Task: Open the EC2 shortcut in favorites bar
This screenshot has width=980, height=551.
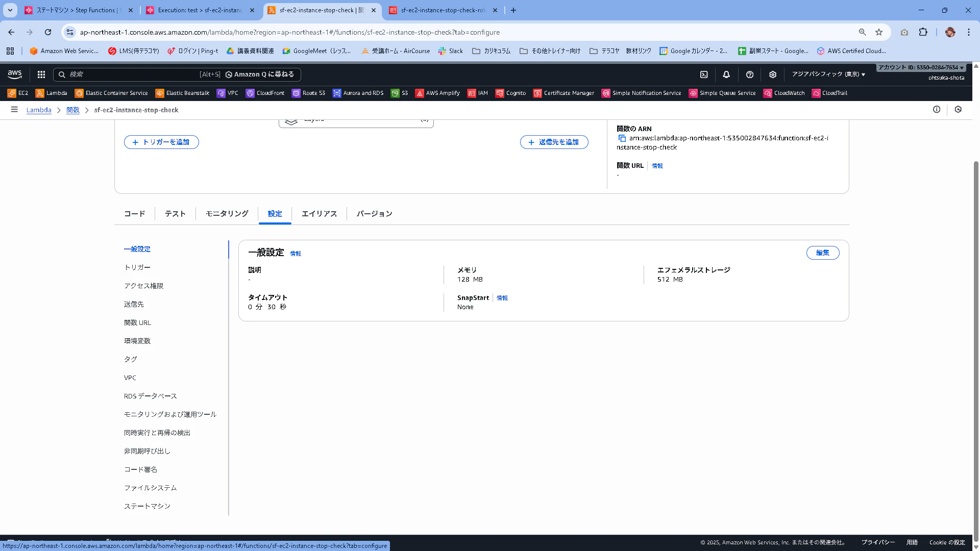Action: point(18,93)
